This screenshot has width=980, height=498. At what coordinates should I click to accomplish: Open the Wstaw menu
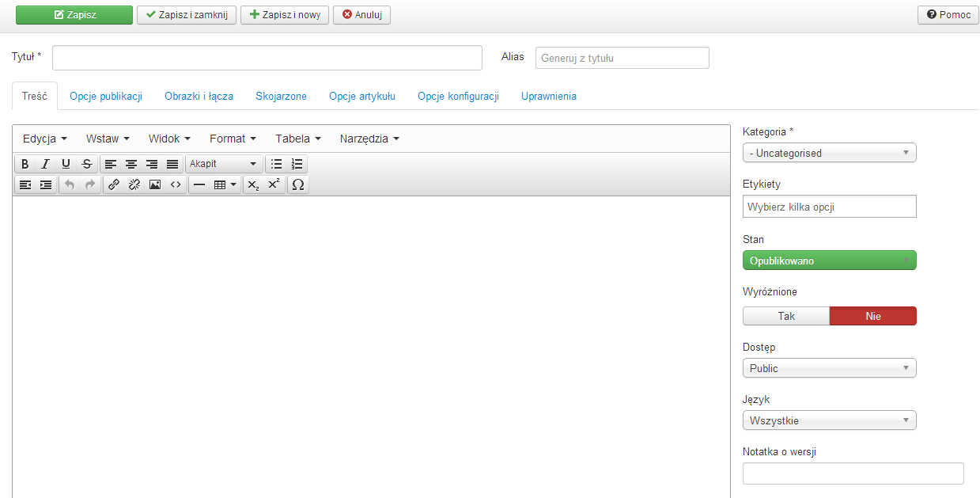pyautogui.click(x=108, y=139)
